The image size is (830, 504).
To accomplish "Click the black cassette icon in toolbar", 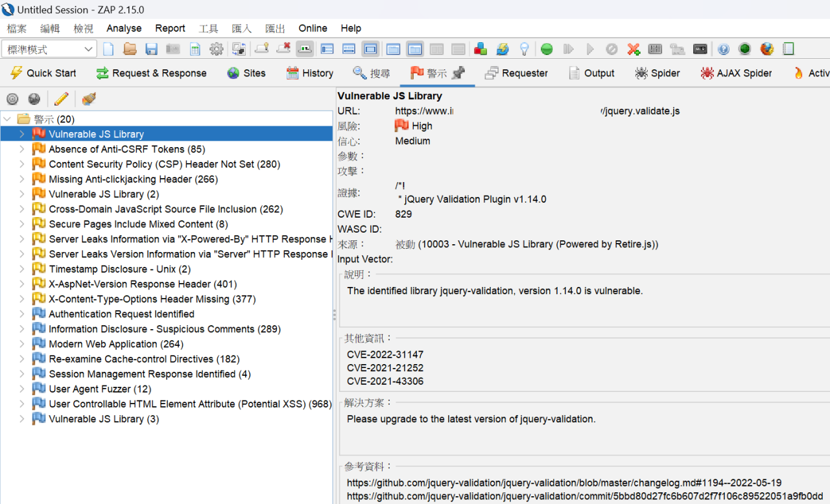I will click(700, 49).
